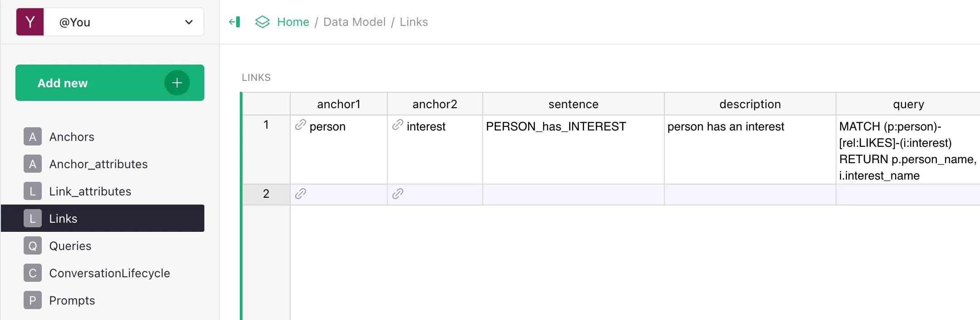Click the Y user avatar icon
This screenshot has width=980, height=320.
[30, 22]
